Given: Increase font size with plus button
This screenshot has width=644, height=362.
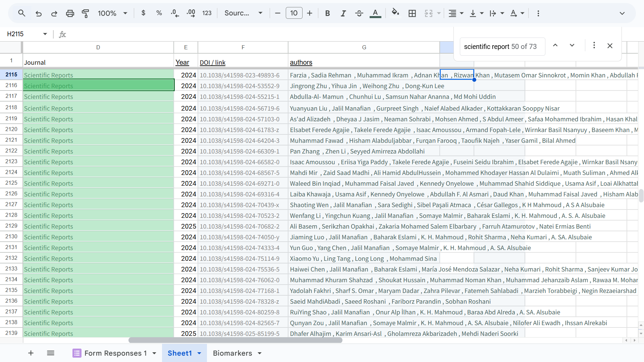Looking at the screenshot, I should click(x=310, y=13).
